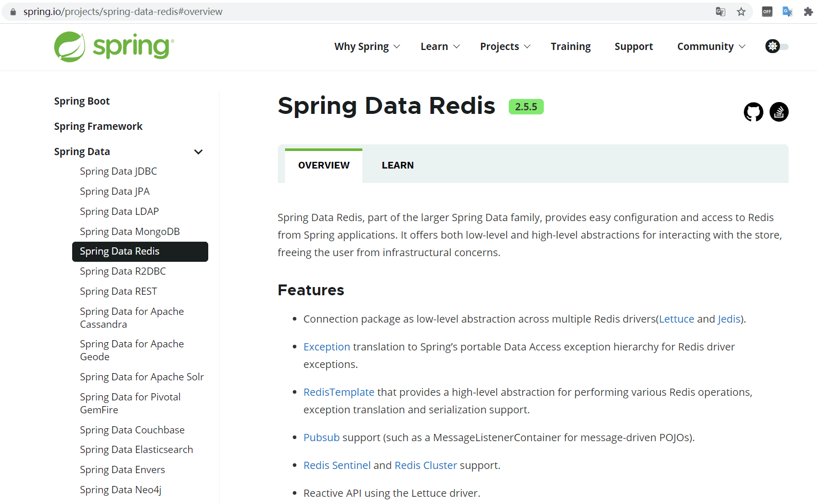
Task: Expand the Community navigation dropdown
Action: coord(711,46)
